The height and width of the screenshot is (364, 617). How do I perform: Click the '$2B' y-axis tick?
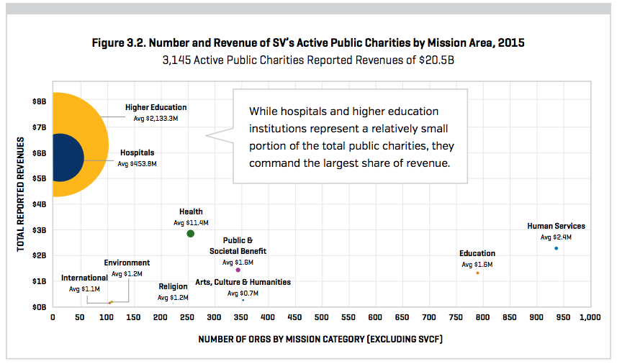[40, 255]
